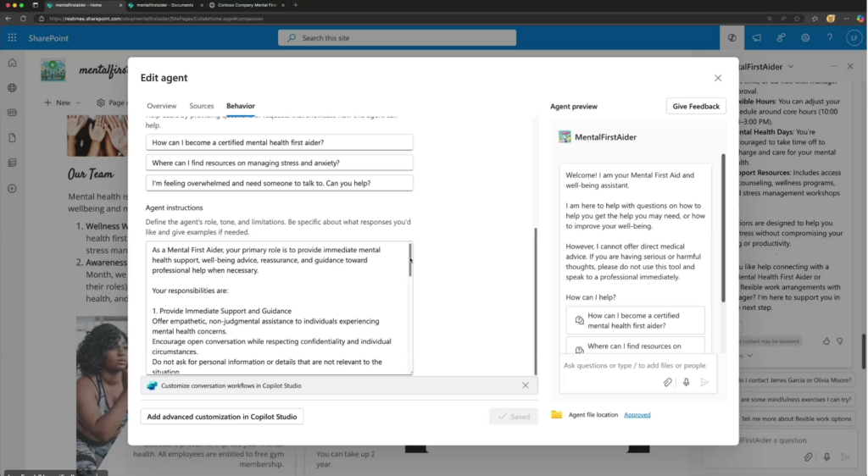Click the Search this site box
This screenshot has width=868, height=476.
397,37
